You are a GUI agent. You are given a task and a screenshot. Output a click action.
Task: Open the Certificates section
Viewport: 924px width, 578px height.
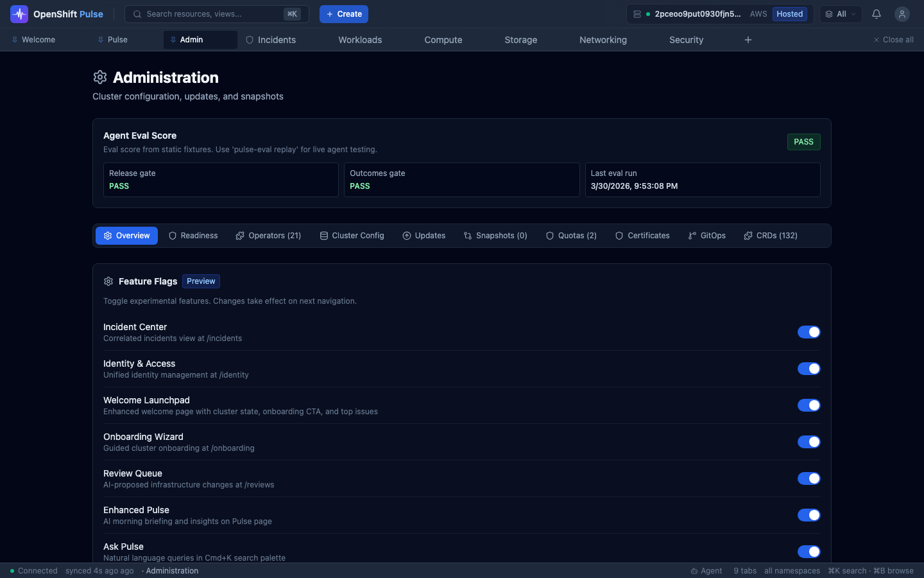pos(642,236)
